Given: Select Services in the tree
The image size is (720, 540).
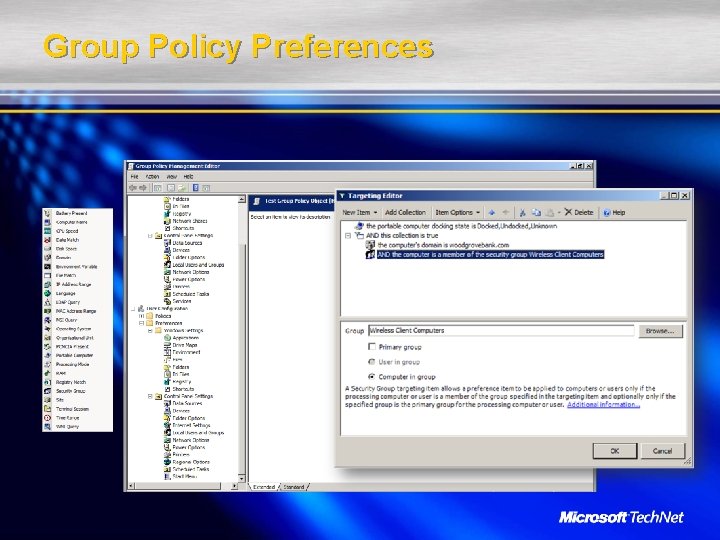Looking at the screenshot, I should click(x=178, y=301).
